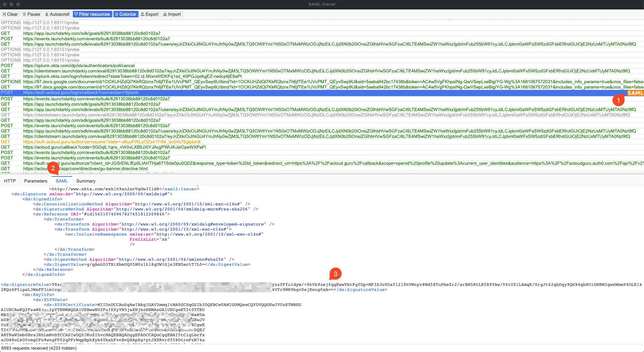Screen dimensions: 644x352
Task: Select the splunk.okta.com authenticators poll cancel request
Action: (x=322, y=65)
